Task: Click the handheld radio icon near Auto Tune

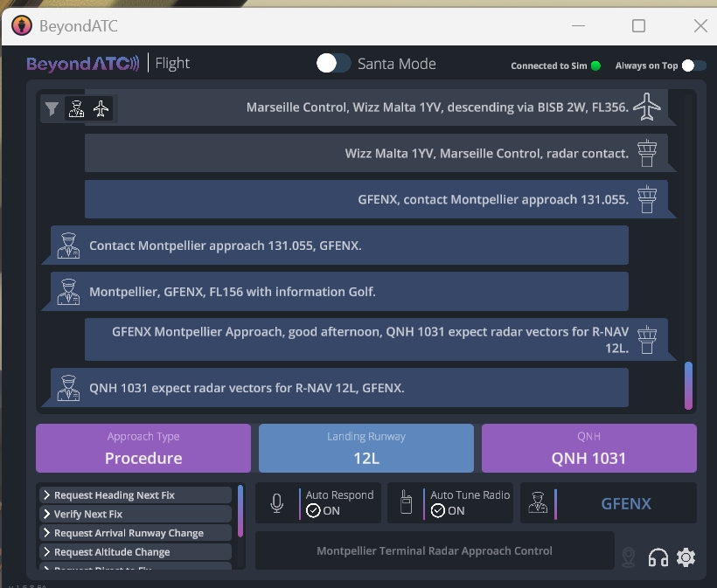Action: [406, 503]
